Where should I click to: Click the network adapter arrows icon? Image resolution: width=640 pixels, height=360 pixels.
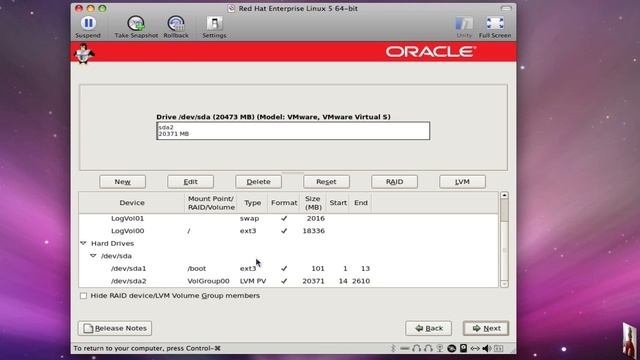[x=475, y=348]
